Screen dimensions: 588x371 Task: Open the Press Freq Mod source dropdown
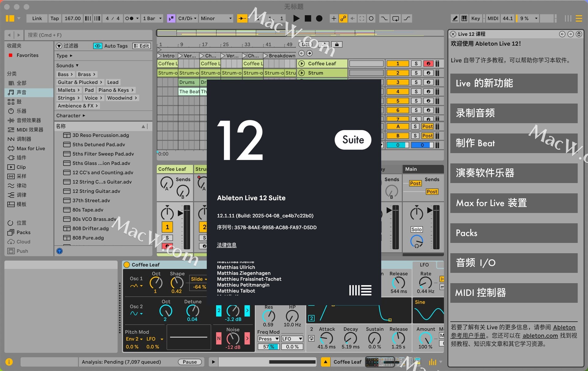click(x=268, y=339)
